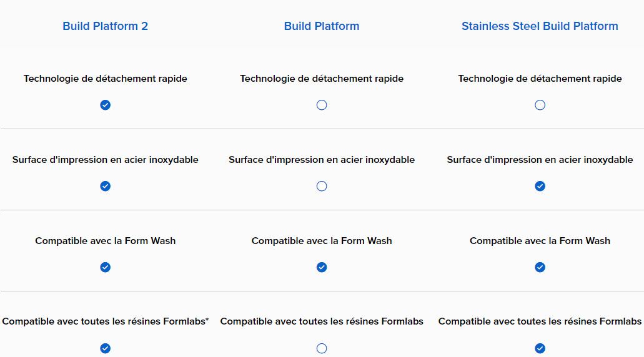Click Stainless Steel 'Compatible avec toutes les résines' label
This screenshot has height=357, width=644.
click(x=540, y=321)
